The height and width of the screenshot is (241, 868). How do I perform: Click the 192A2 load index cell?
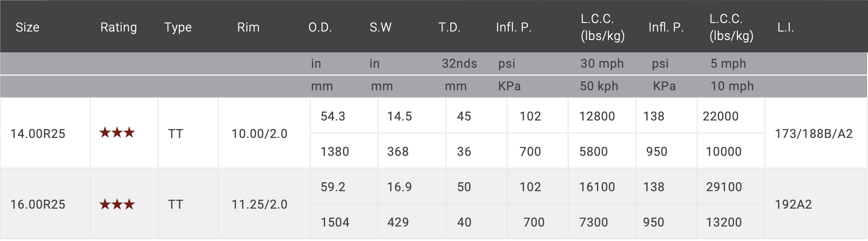pos(793,204)
